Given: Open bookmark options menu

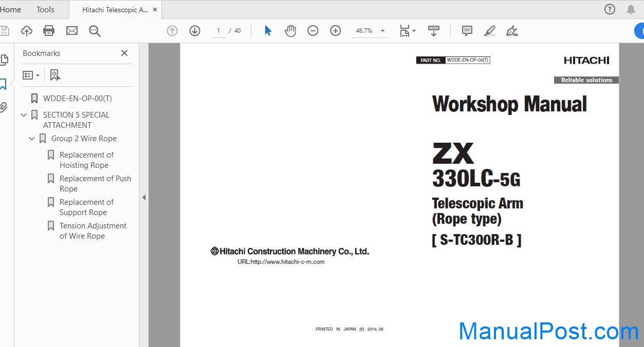Looking at the screenshot, I should [31, 75].
